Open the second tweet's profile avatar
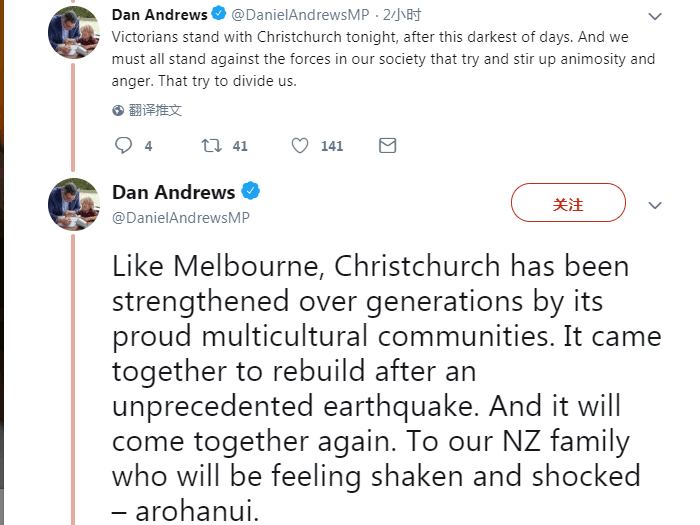 pos(73,206)
